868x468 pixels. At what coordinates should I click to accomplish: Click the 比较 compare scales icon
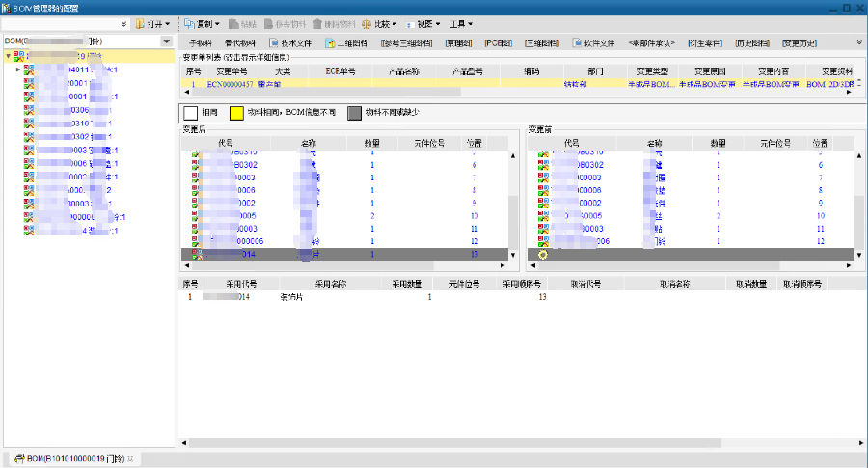point(366,24)
